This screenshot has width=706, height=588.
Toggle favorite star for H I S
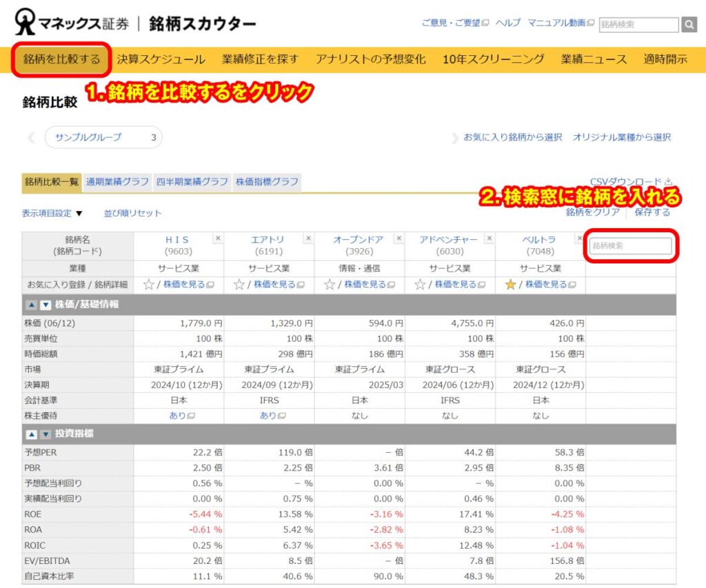coord(149,285)
